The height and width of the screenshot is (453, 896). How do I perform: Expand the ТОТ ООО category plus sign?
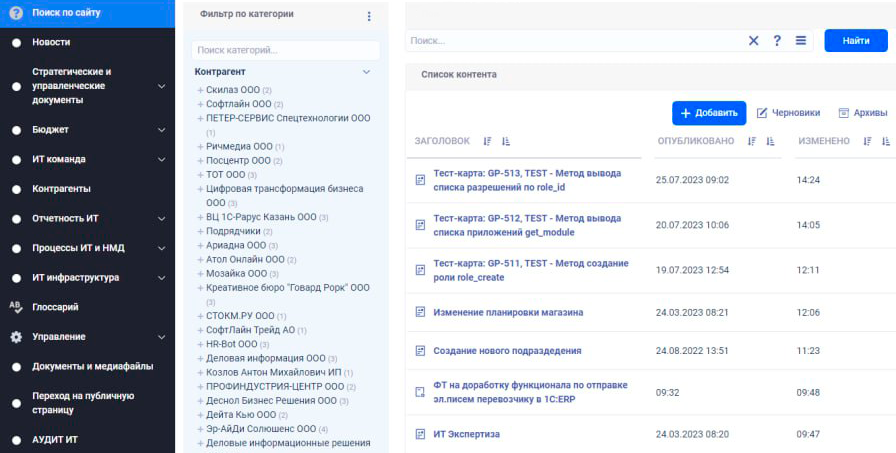click(201, 175)
